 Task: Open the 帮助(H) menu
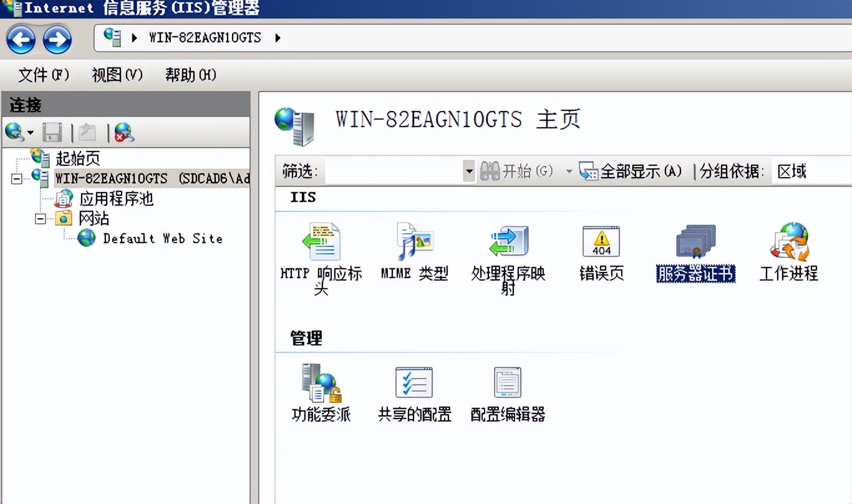(x=191, y=75)
